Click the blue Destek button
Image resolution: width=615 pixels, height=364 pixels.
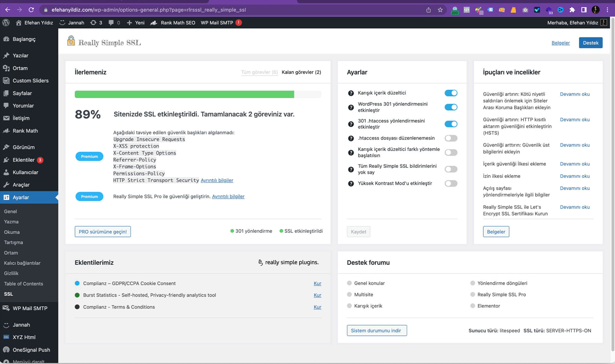590,43
